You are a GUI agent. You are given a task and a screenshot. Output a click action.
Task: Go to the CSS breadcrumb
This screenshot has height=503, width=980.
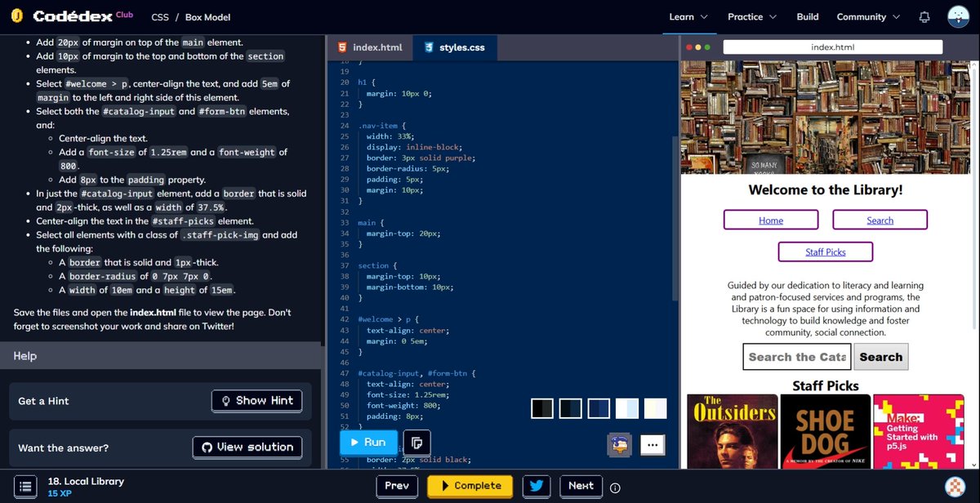pyautogui.click(x=160, y=17)
